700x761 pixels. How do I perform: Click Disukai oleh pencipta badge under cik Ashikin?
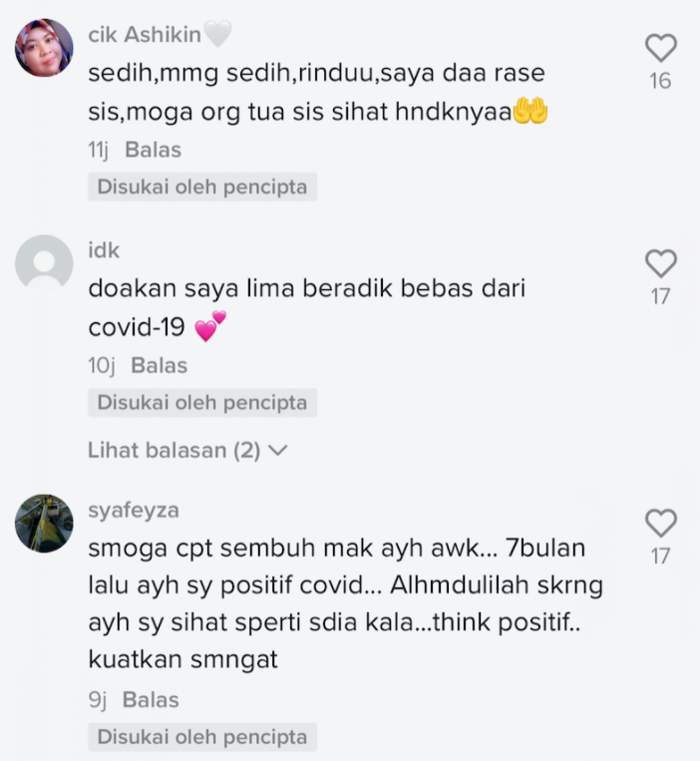202,187
